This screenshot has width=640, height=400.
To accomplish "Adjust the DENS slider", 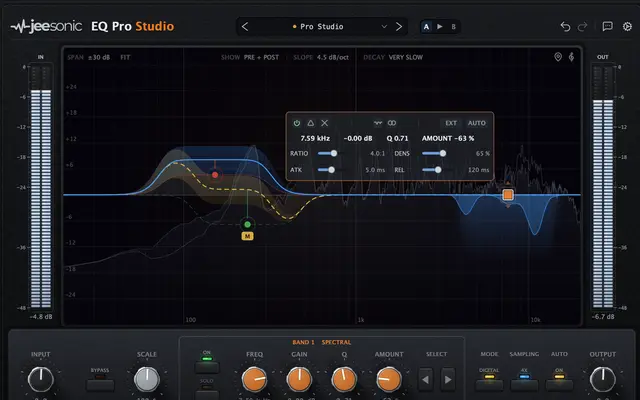I will point(436,153).
